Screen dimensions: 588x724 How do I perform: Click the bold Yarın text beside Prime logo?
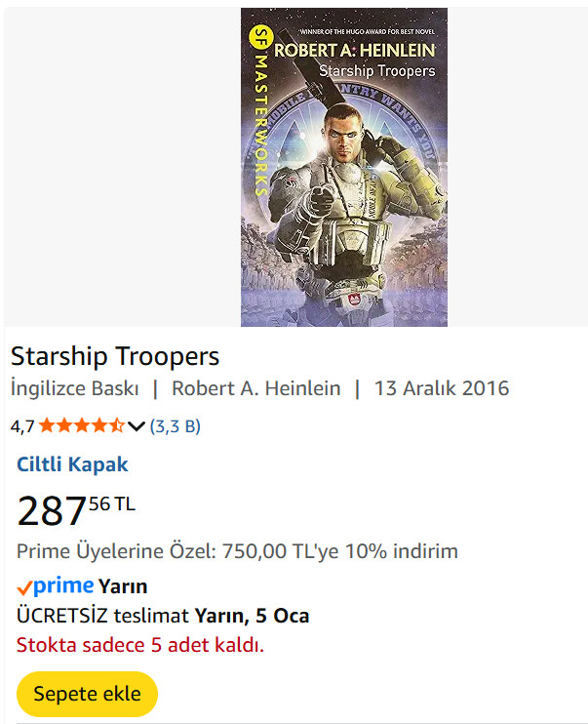click(x=123, y=586)
